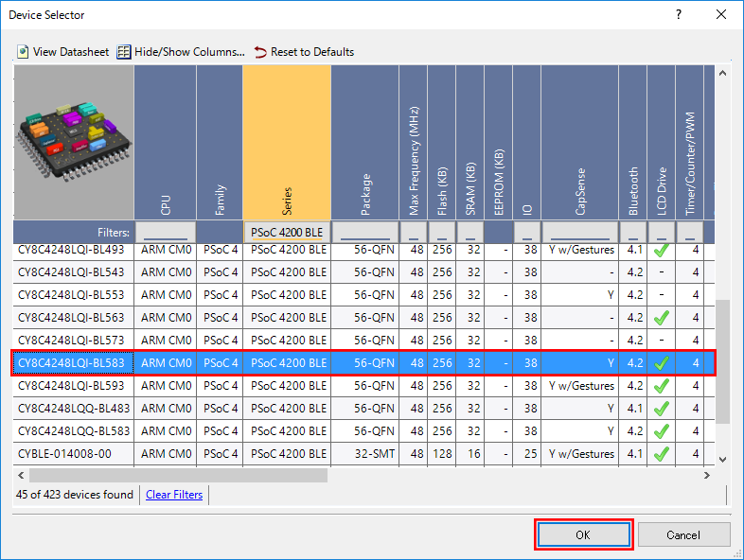Click Flash value 128 for CYBLE-014008-00
Image resolution: width=744 pixels, height=560 pixels.
click(442, 454)
